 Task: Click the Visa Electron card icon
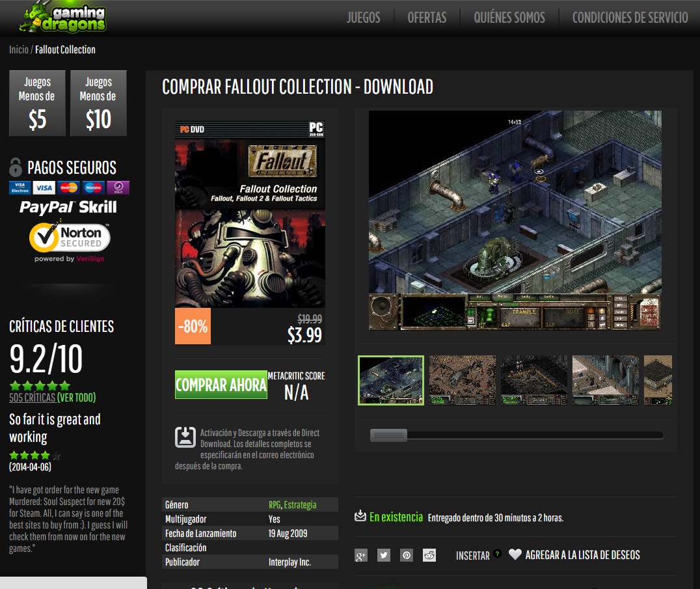tap(20, 187)
